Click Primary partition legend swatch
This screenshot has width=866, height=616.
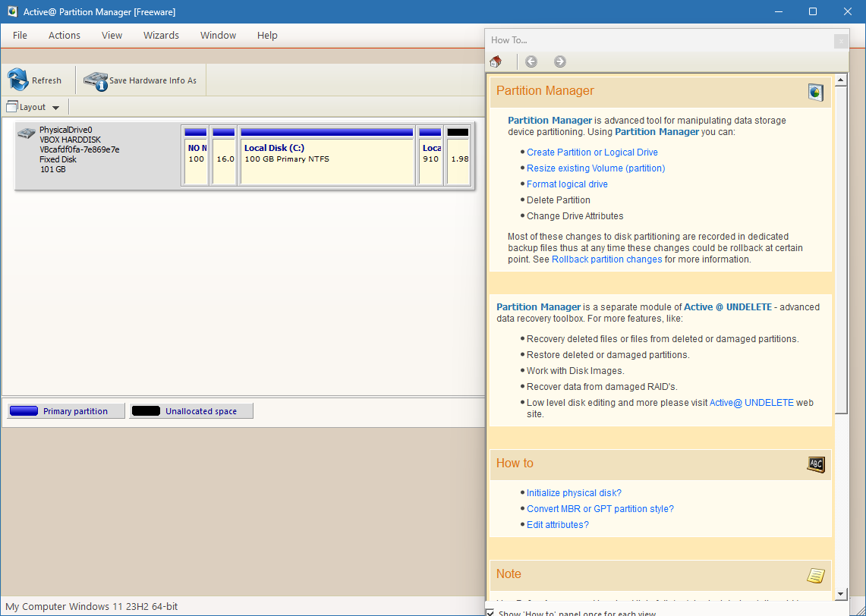tap(24, 410)
